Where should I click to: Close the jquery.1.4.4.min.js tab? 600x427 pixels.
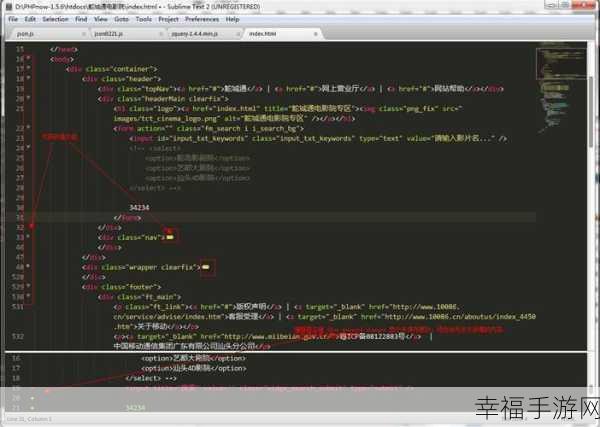(238, 34)
